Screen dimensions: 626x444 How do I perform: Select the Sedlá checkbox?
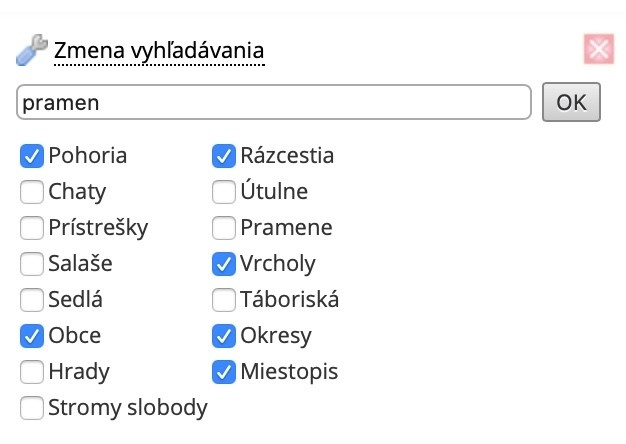[x=32, y=300]
